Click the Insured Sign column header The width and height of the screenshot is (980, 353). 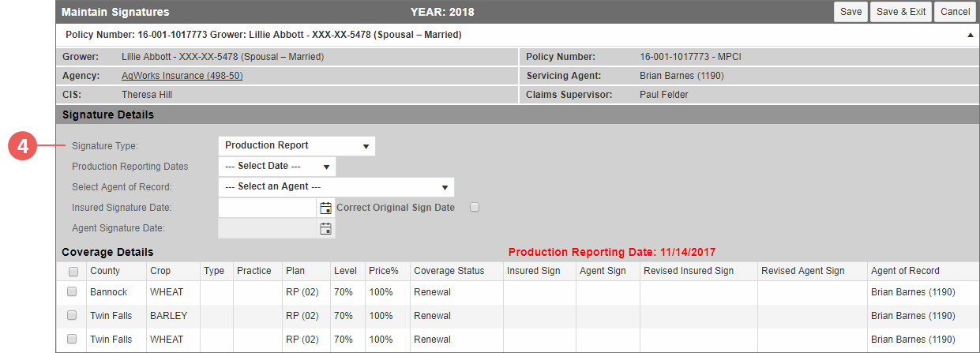[x=533, y=271]
